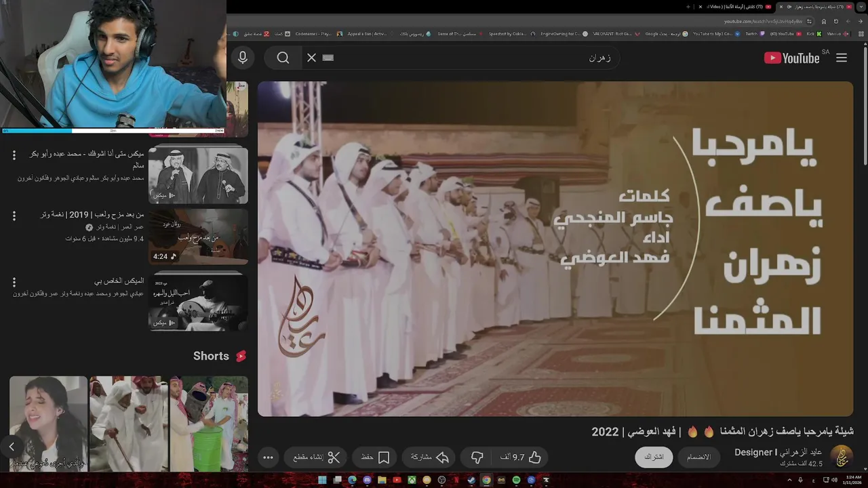The width and height of the screenshot is (868, 488).
Task: Open the Windows Start menu
Action: [322, 480]
